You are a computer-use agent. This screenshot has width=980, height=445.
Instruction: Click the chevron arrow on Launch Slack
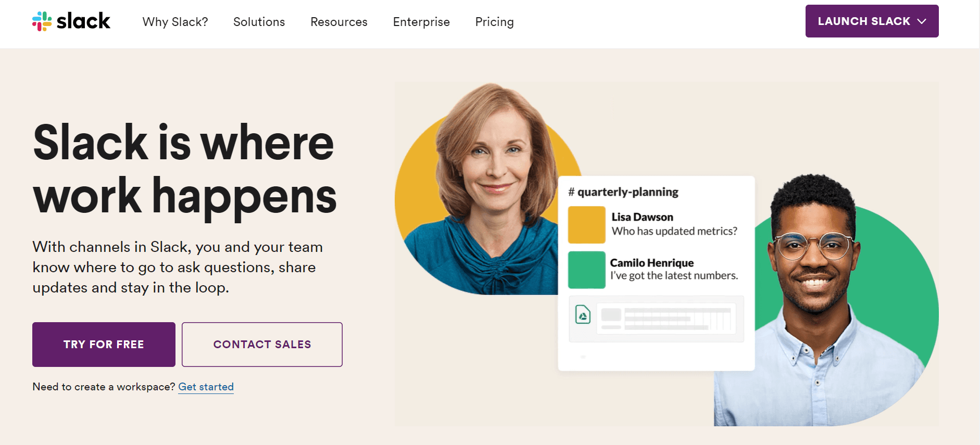922,21
